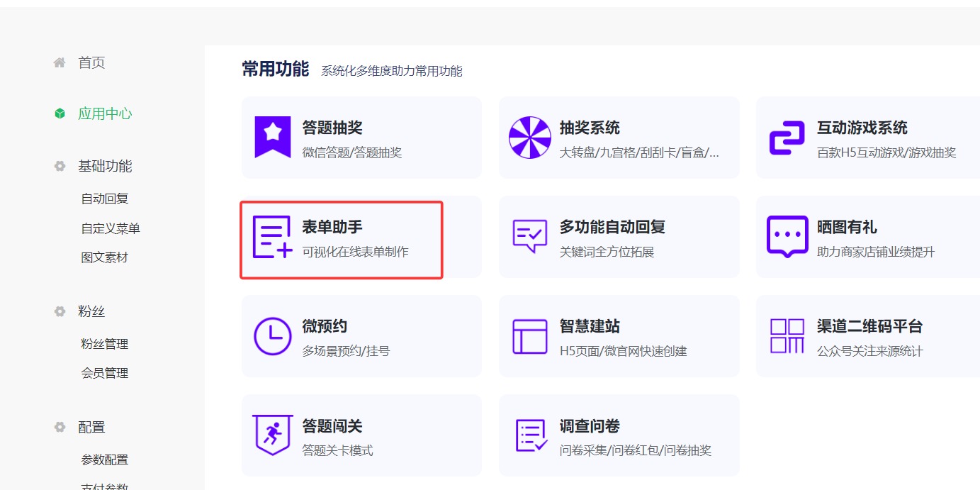Open 微预约 via the clock icon
This screenshot has height=490, width=980.
tap(273, 335)
